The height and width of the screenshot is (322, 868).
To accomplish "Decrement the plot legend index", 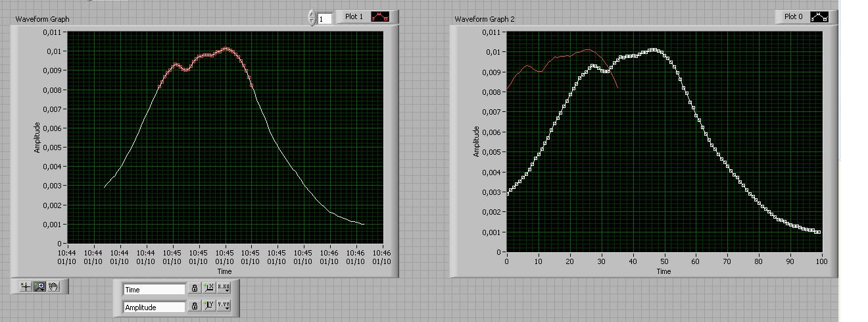I will tap(312, 22).
